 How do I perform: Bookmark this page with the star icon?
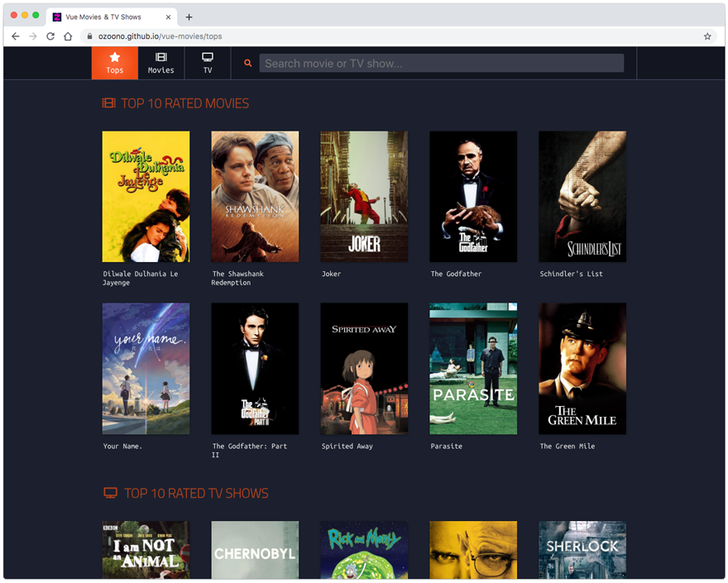click(x=707, y=36)
